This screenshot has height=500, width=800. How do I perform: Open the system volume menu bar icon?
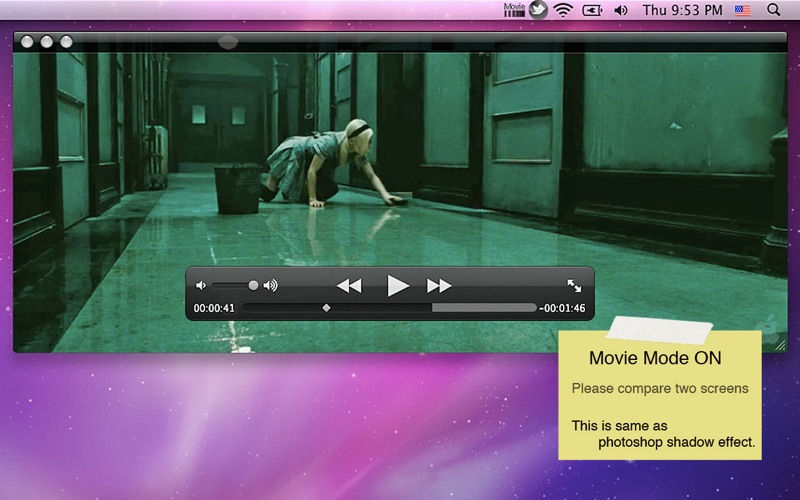click(x=620, y=10)
